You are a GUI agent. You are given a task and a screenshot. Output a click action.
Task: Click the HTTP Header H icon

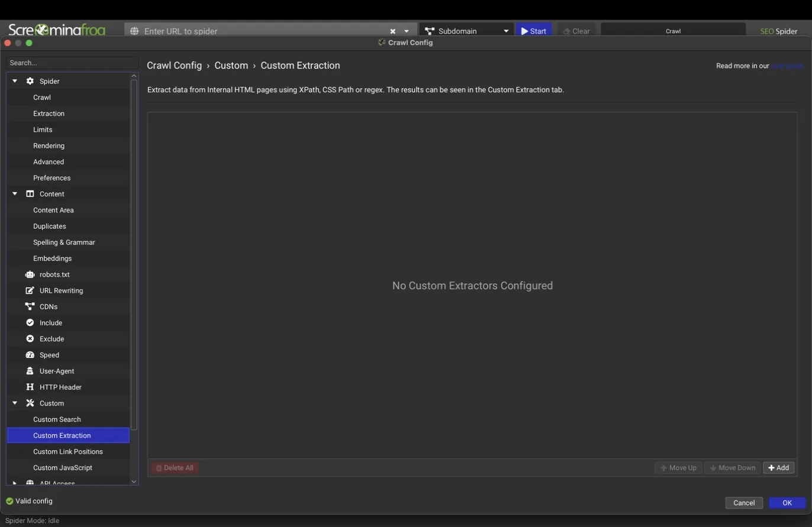pos(30,387)
